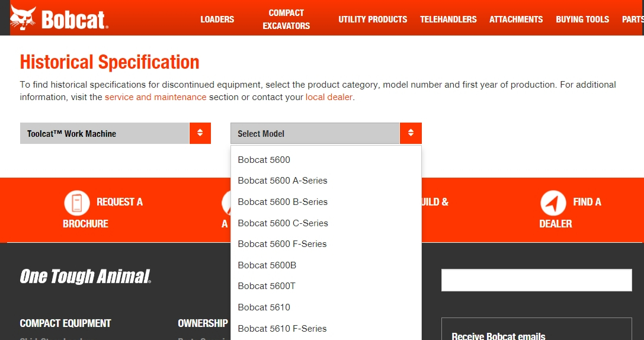Viewport: 644px width, 340px height.
Task: Follow the service and maintenance link
Action: [155, 97]
